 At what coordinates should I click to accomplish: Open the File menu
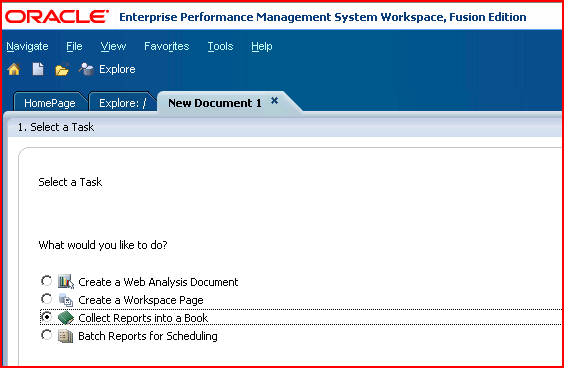point(74,46)
